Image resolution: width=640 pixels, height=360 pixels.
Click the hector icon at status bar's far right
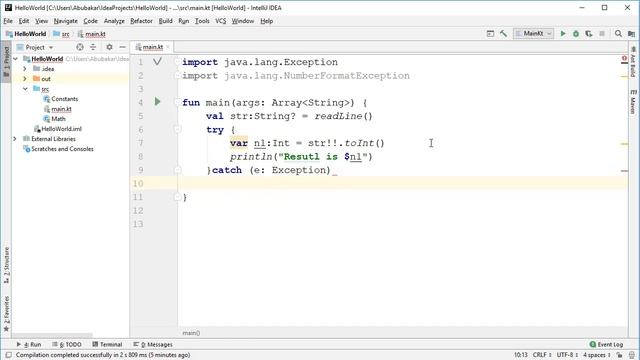(x=632, y=355)
